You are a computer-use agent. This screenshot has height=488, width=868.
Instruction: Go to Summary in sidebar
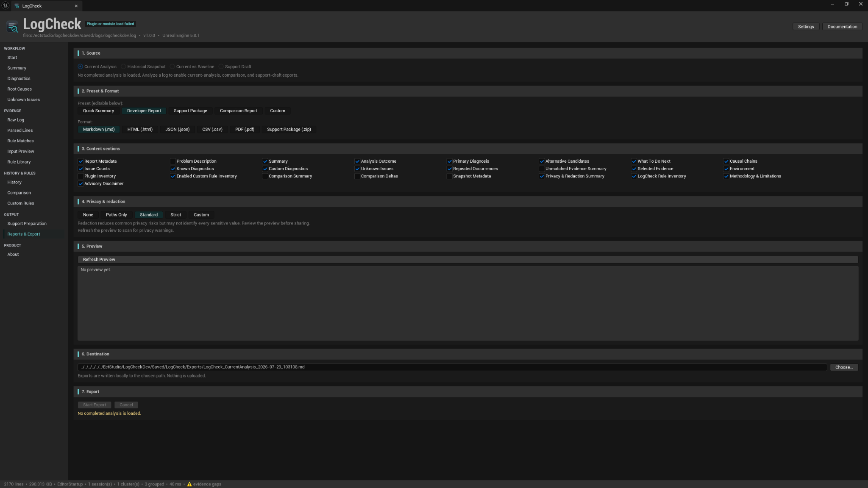click(17, 68)
